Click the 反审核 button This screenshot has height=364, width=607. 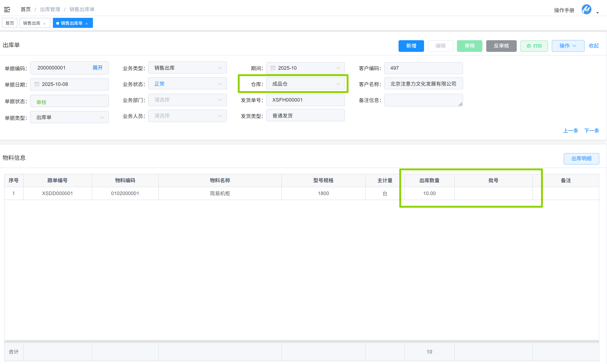pyautogui.click(x=501, y=46)
